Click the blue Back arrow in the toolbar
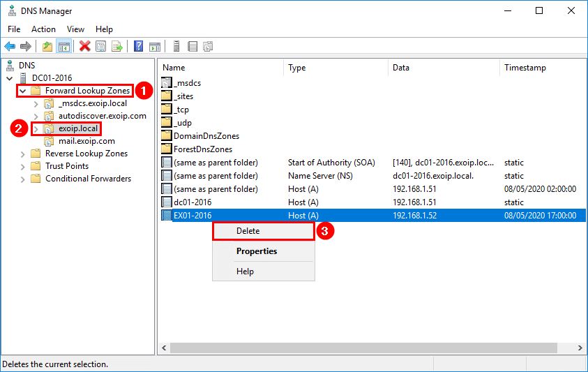 pos(10,47)
